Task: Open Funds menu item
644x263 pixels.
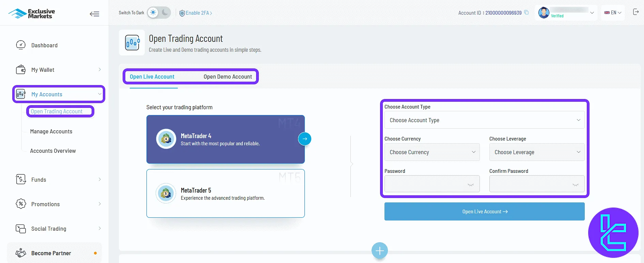Action: [x=38, y=180]
